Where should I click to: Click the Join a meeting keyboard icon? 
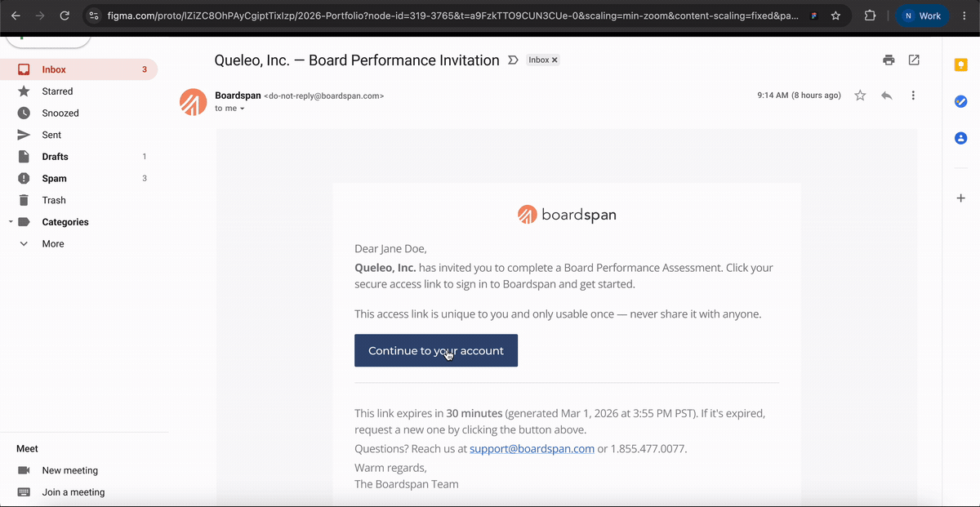click(x=24, y=492)
